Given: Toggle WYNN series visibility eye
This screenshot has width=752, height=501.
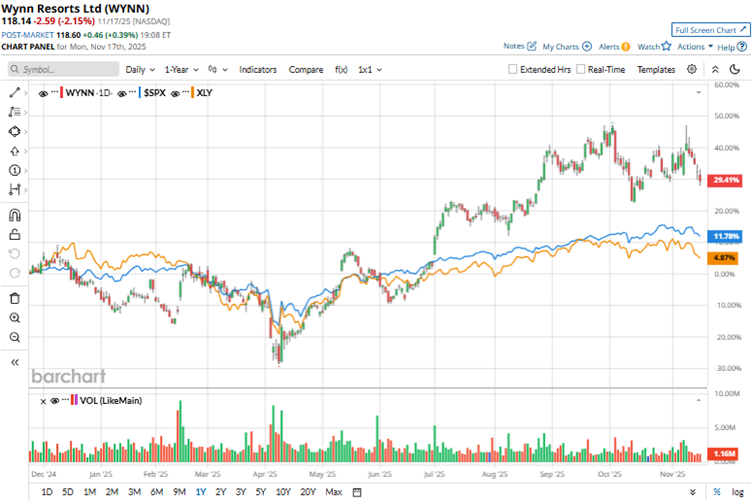Looking at the screenshot, I should pyautogui.click(x=43, y=93).
